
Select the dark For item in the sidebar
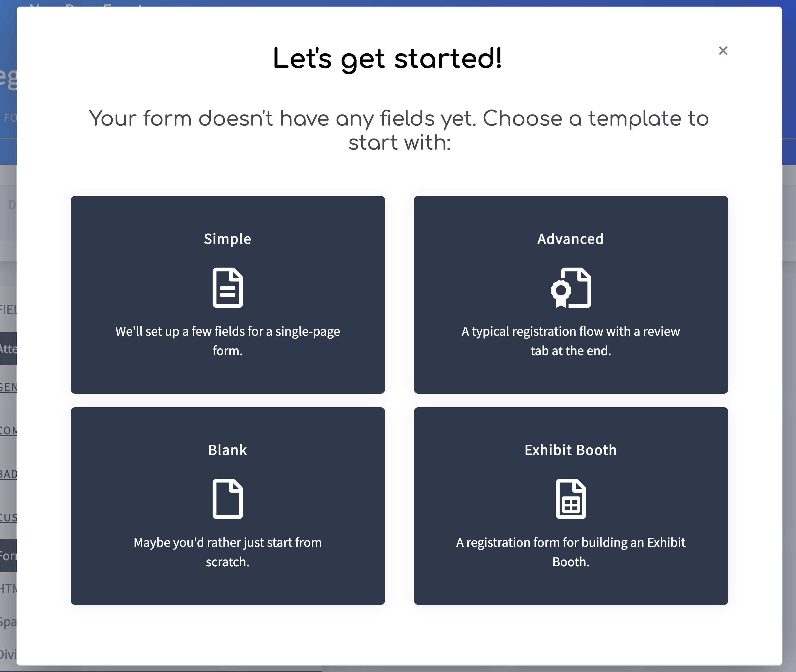pos(8,555)
